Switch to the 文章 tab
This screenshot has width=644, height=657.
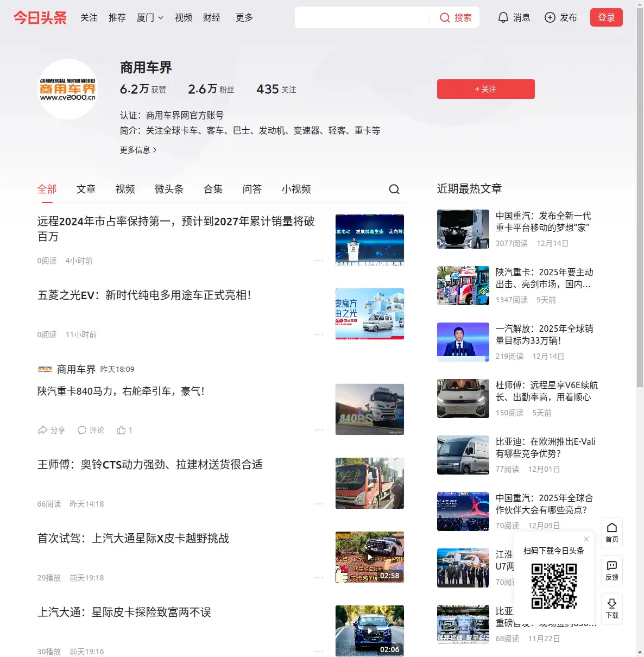[86, 189]
